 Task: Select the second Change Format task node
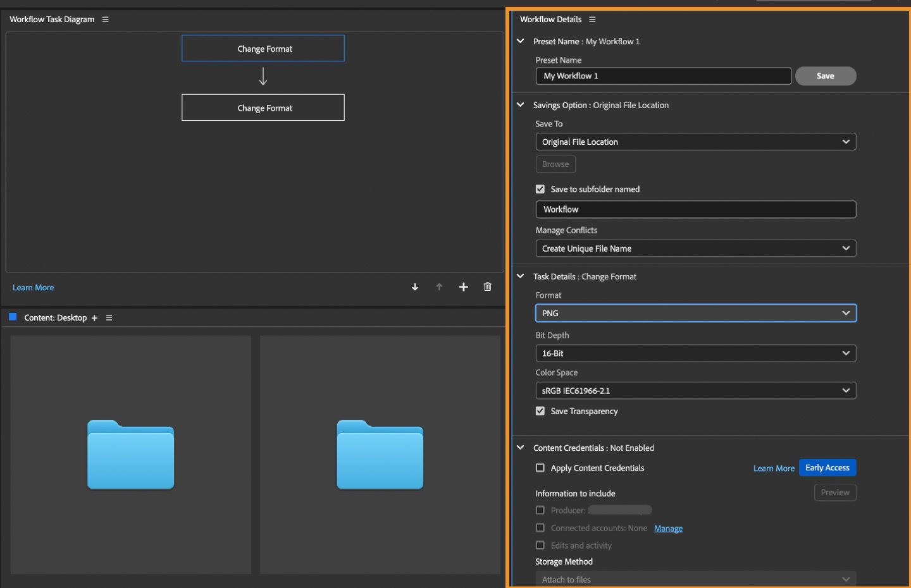[x=263, y=107]
